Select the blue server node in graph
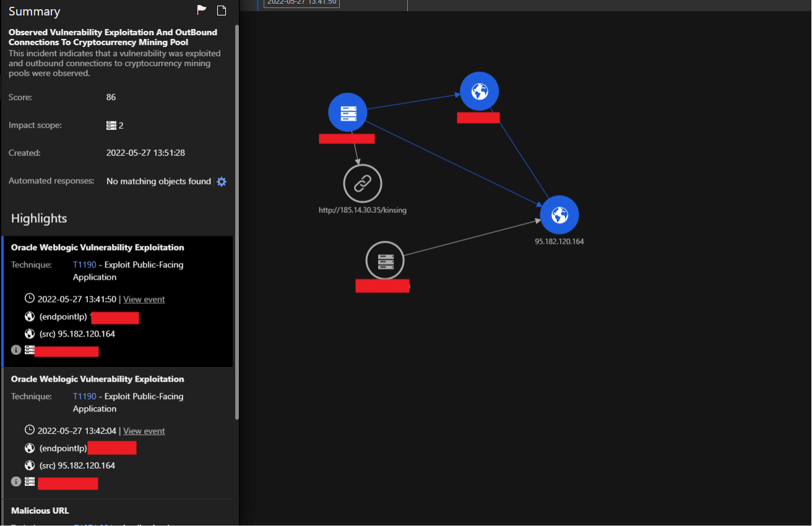 [347, 113]
